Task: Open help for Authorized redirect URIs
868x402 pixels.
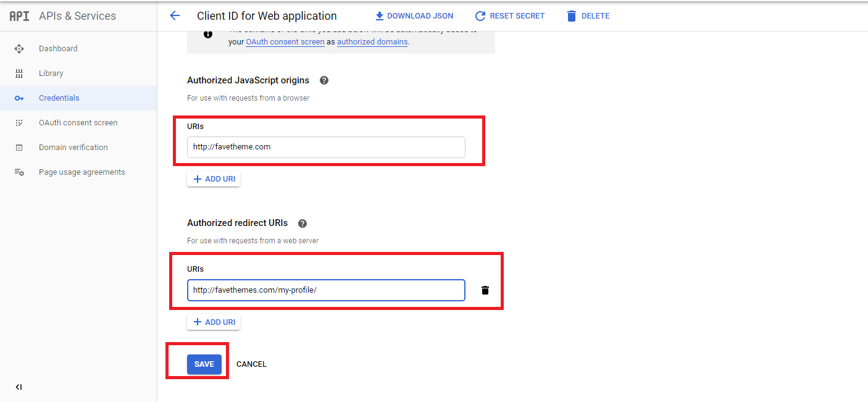Action: click(303, 223)
